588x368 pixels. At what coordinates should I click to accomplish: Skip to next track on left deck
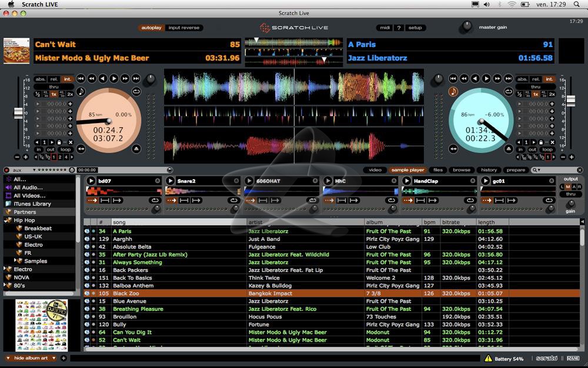(x=136, y=78)
